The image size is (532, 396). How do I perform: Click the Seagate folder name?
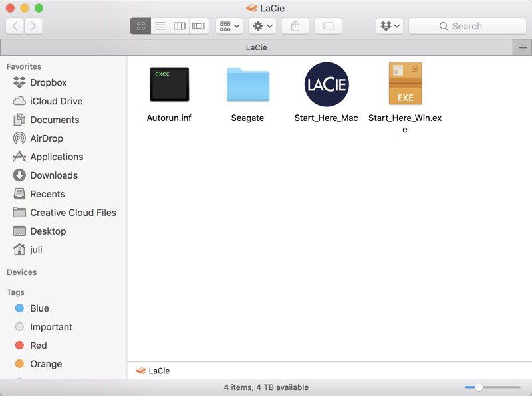[x=247, y=118]
